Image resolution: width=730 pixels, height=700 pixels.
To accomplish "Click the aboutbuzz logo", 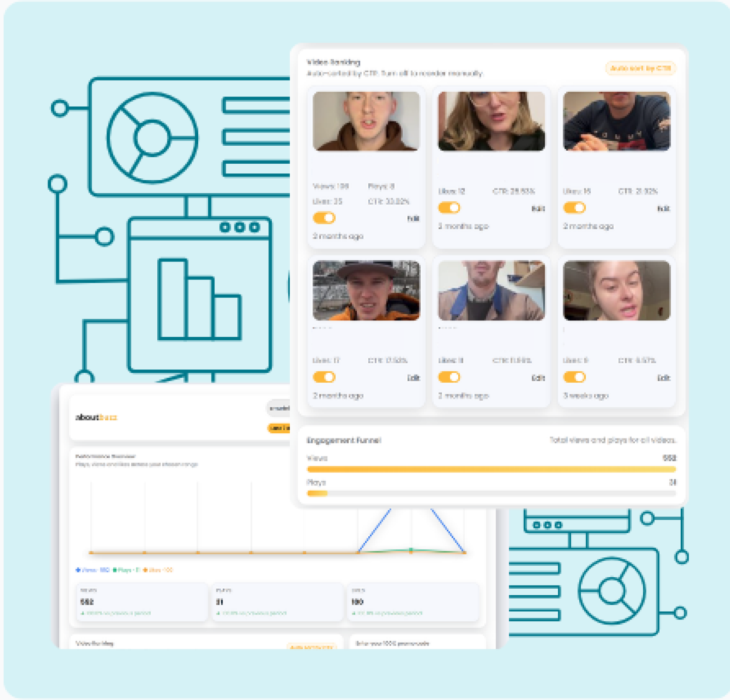I will point(96,417).
